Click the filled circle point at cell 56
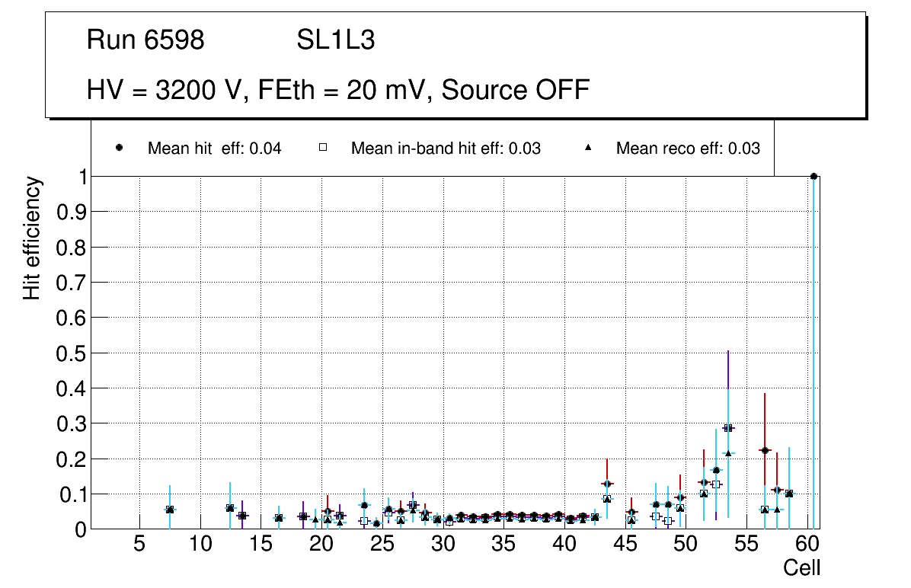This screenshot has height=588, width=911. coord(765,450)
